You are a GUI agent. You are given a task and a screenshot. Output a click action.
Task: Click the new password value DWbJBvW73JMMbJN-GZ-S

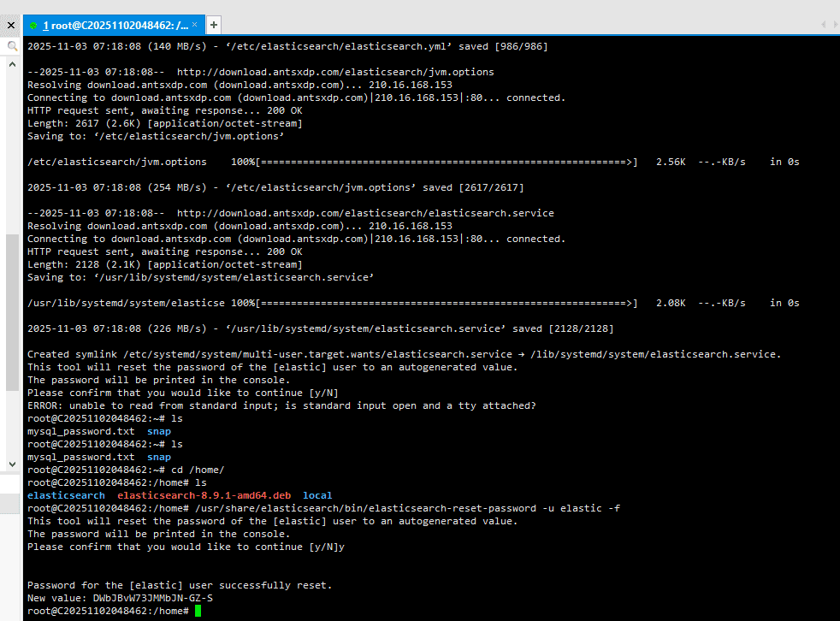152,598
